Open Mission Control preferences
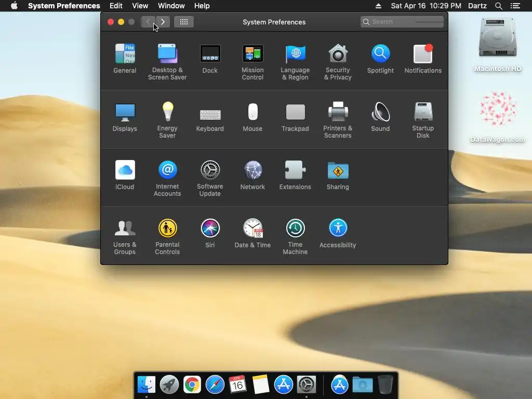Image resolution: width=532 pixels, height=399 pixels. (x=252, y=62)
